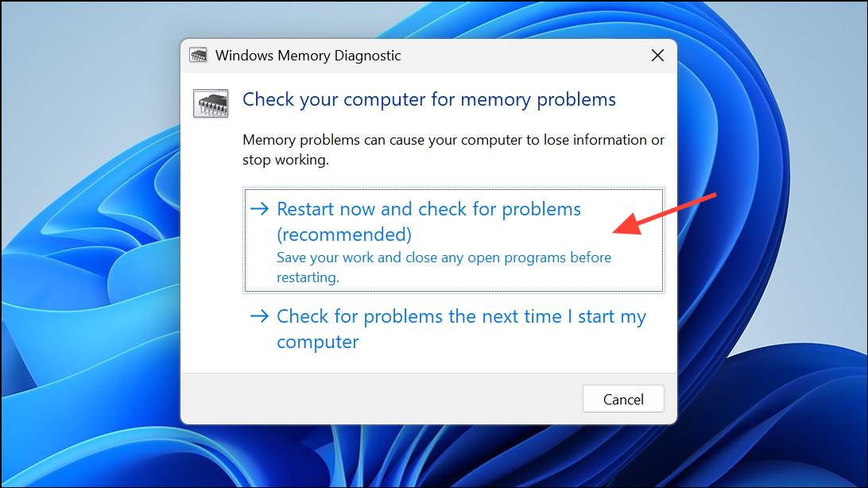Click the large memory chip icon beside heading

(211, 103)
